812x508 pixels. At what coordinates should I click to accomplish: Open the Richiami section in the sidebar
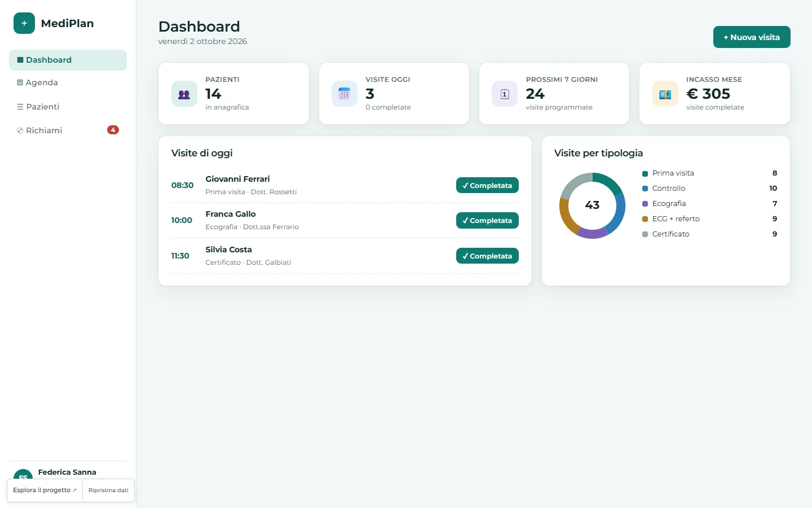68,130
